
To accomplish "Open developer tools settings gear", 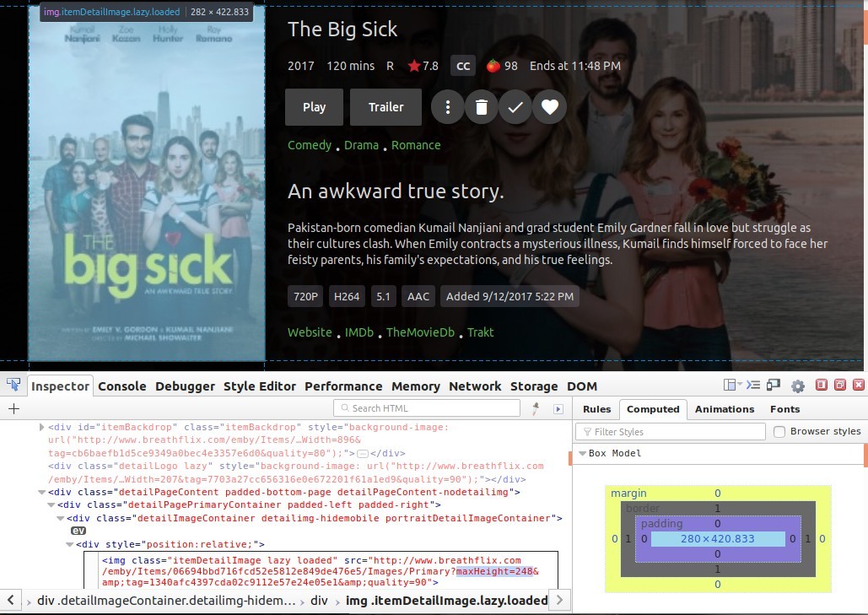I will pos(798,386).
